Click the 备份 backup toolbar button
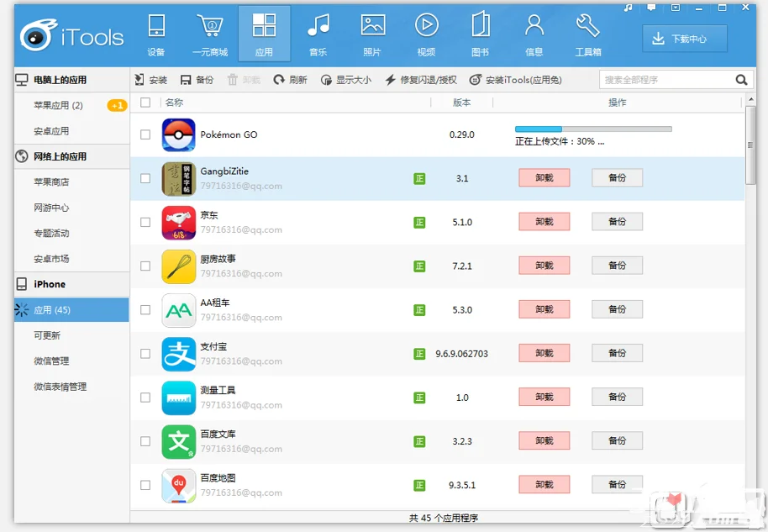768x532 pixels. point(197,80)
